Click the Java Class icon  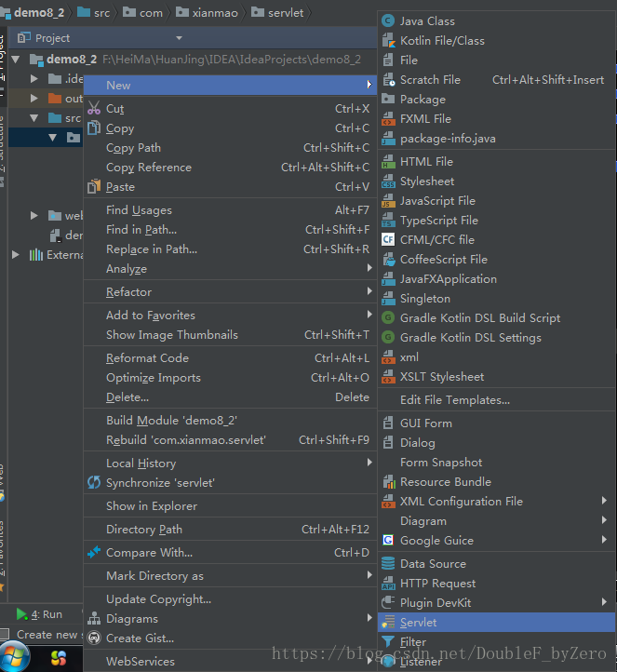(388, 21)
